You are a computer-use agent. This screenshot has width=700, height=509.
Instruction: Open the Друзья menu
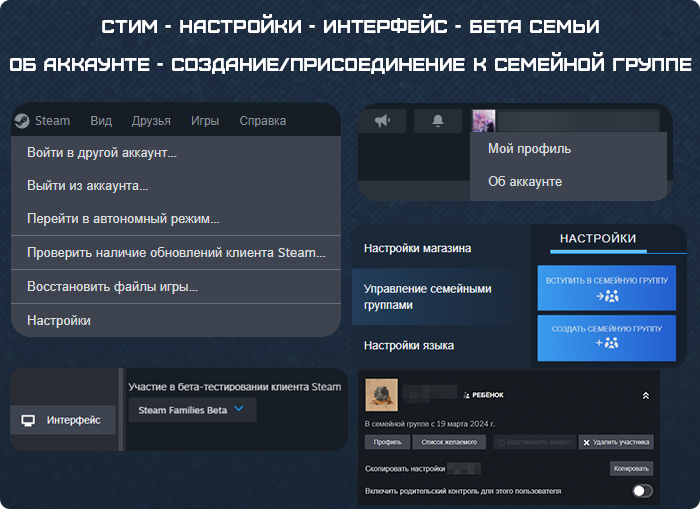(151, 121)
